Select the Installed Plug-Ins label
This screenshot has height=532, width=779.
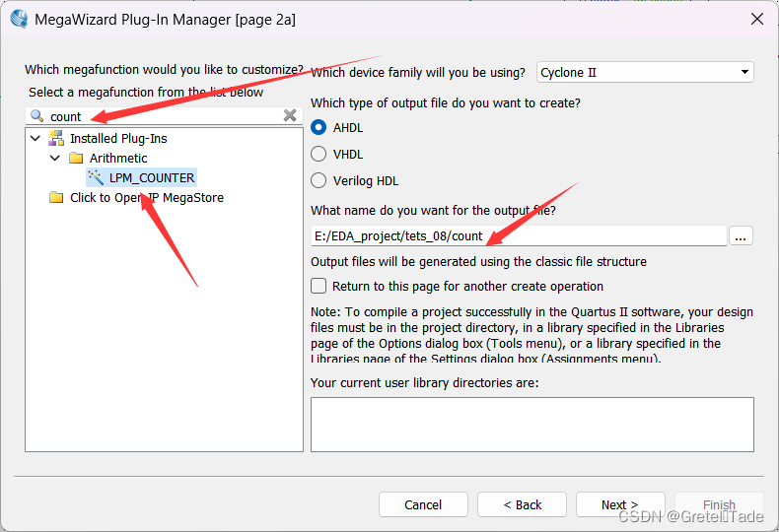pos(118,139)
